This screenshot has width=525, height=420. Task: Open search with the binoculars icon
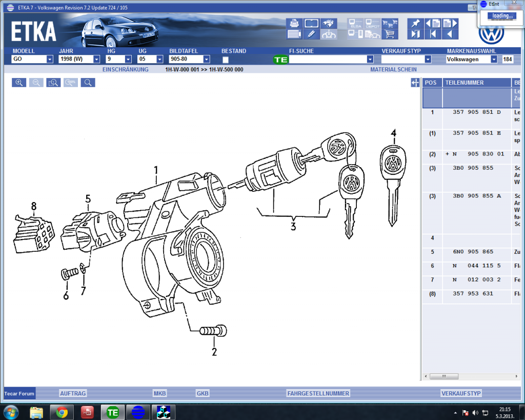point(329,23)
